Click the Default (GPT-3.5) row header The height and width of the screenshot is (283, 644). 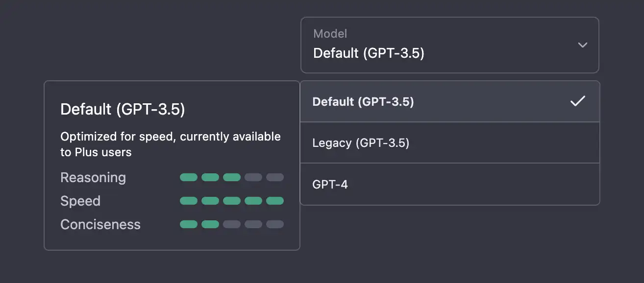123,109
